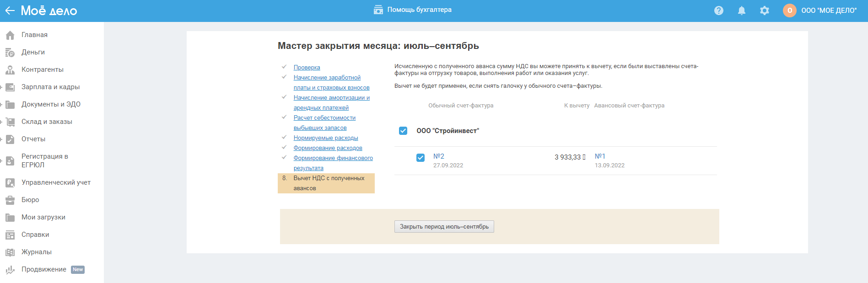Screen dimensions: 868x283
Task: Open Начисление амортизации step link
Action: 332,103
